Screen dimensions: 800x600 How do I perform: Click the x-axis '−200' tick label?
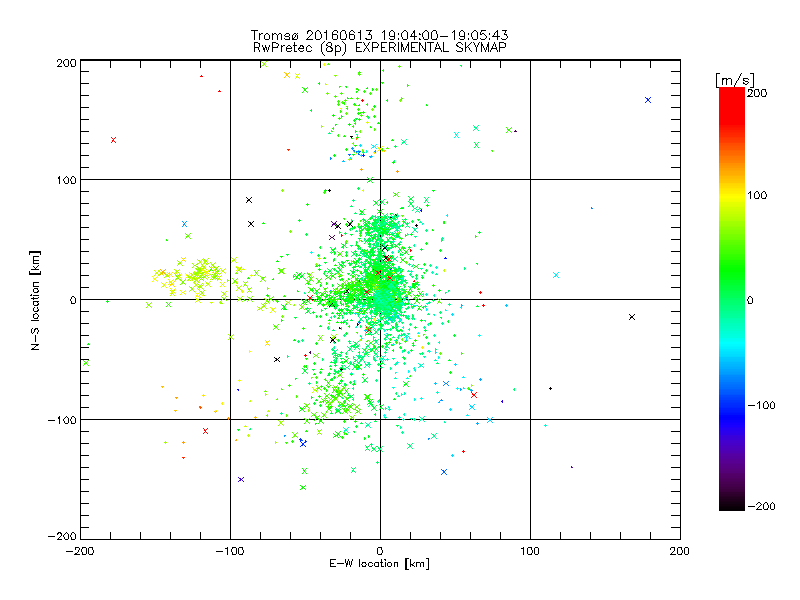pos(80,551)
